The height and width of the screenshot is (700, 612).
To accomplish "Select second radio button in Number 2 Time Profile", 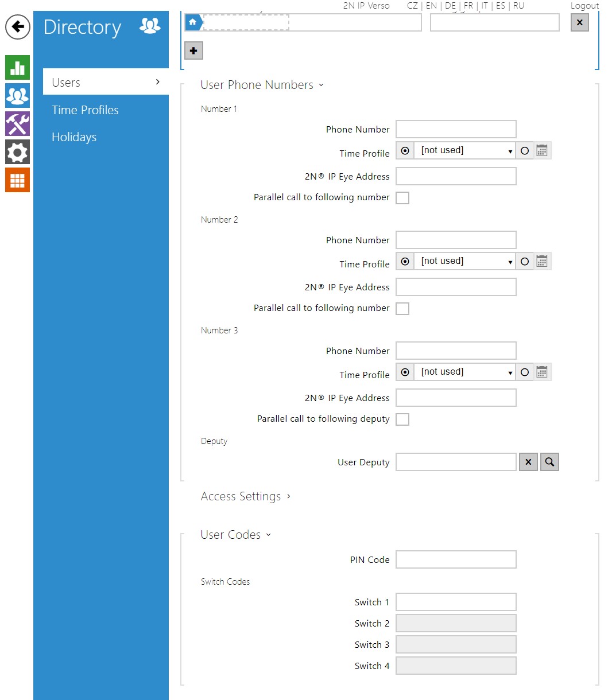I will pos(525,262).
